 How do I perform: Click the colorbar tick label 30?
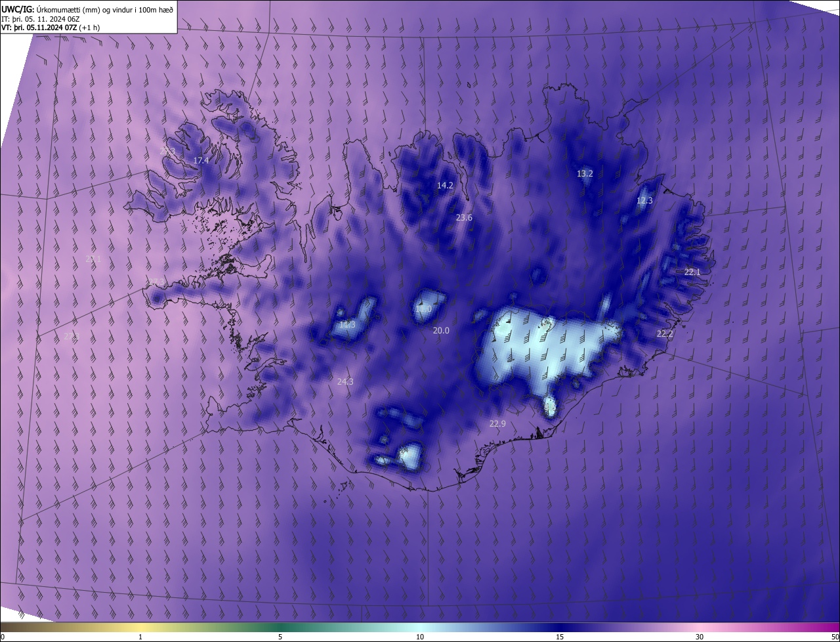coord(700,637)
